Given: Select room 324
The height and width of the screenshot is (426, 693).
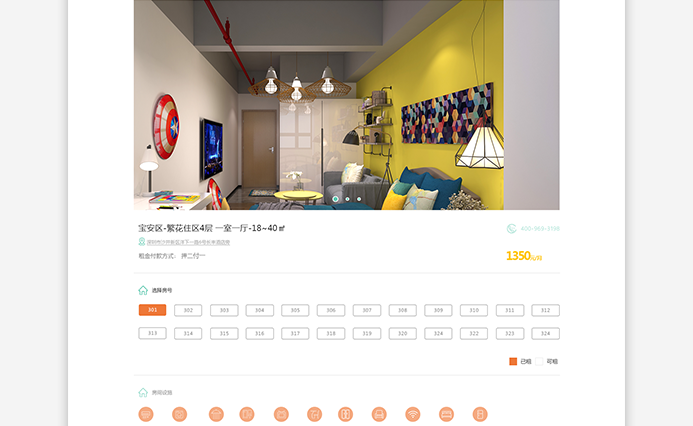Looking at the screenshot, I should [x=545, y=334].
